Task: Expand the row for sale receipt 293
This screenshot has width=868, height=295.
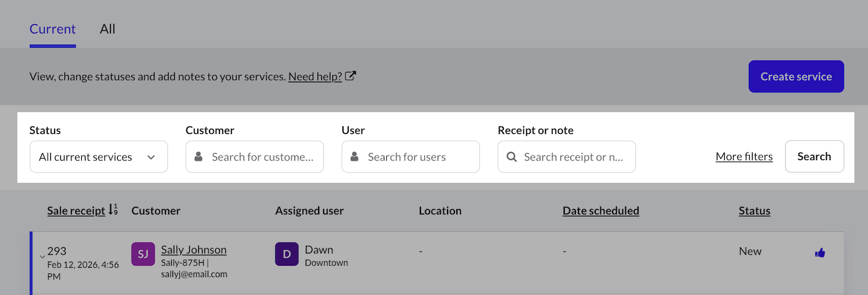Action: point(42,257)
